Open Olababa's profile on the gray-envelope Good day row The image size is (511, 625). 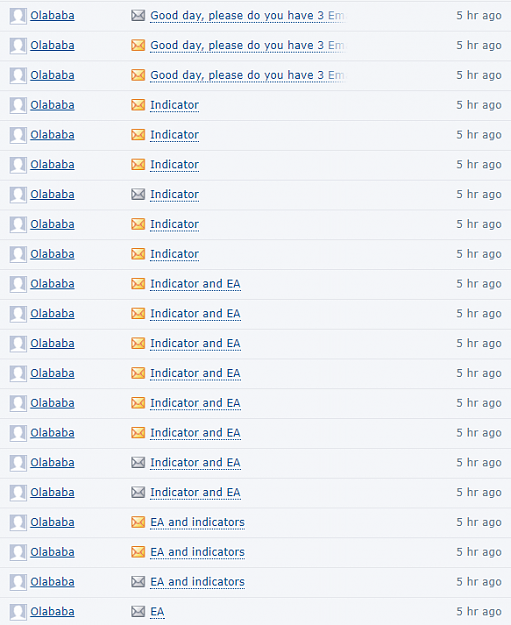[x=52, y=16]
